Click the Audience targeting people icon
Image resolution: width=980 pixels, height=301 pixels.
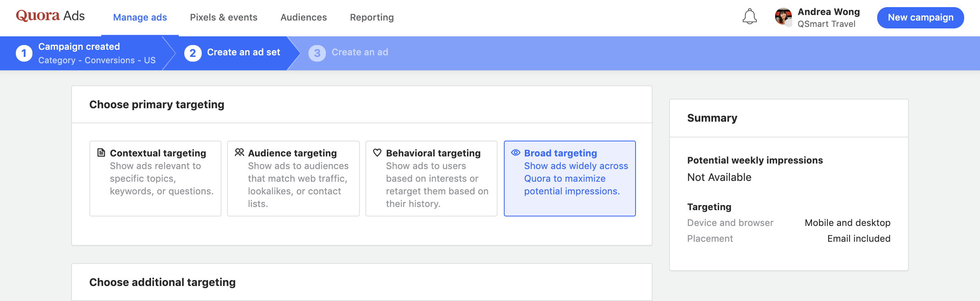coord(239,152)
